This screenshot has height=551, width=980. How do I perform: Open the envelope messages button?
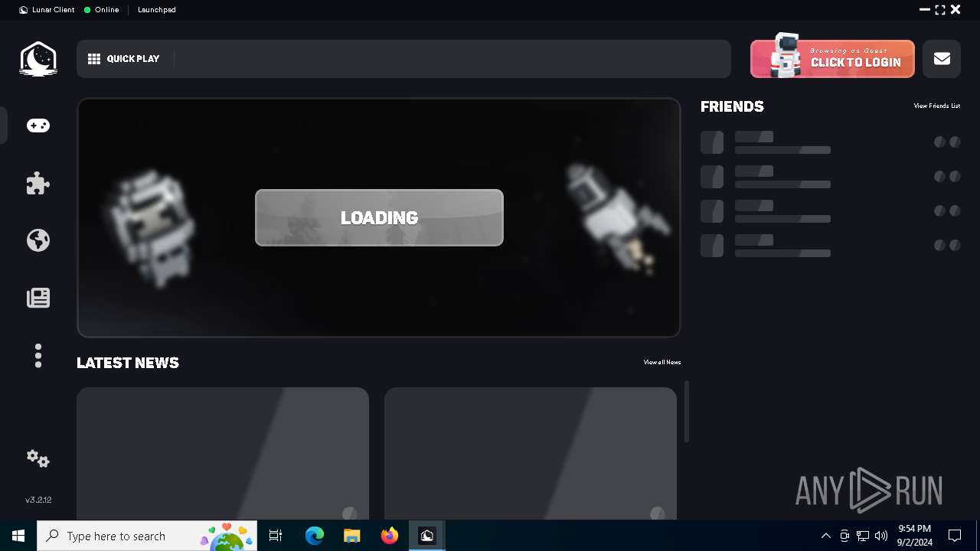pyautogui.click(x=942, y=59)
